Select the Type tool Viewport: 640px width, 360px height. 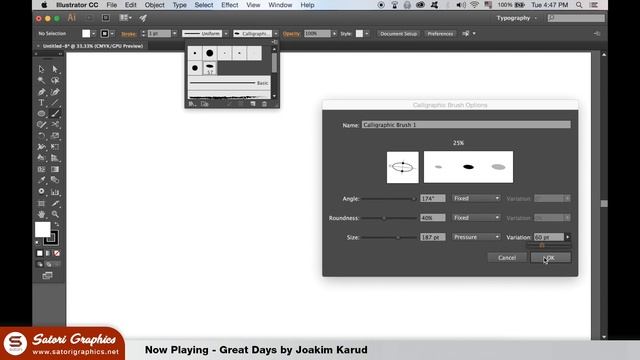[41, 102]
